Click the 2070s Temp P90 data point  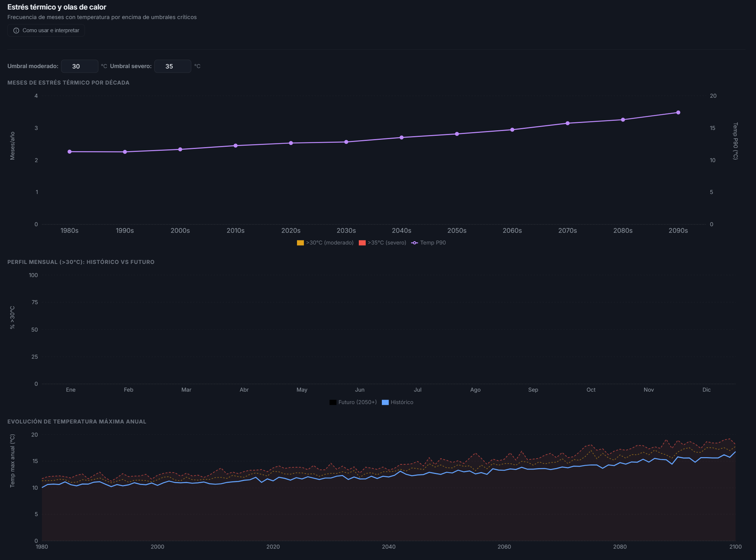click(x=568, y=123)
